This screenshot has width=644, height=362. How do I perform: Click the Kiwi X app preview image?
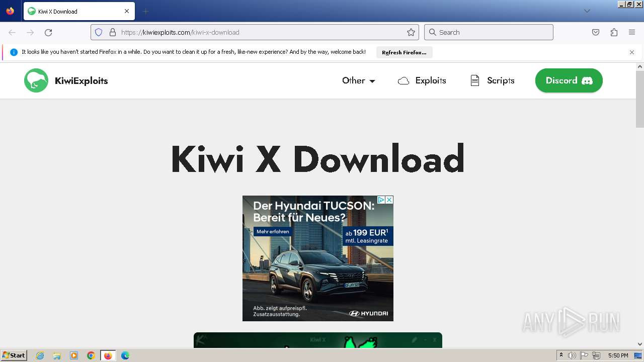pos(318,340)
